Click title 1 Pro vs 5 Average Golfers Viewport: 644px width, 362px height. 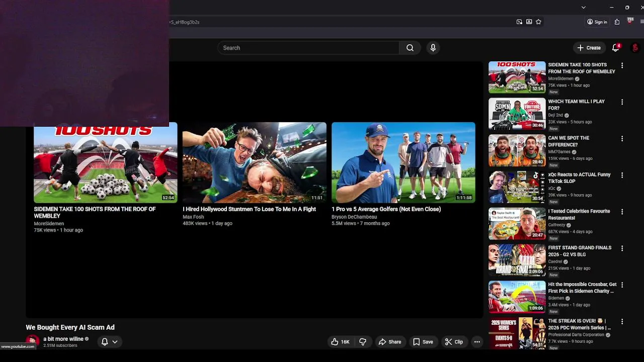pos(386,209)
